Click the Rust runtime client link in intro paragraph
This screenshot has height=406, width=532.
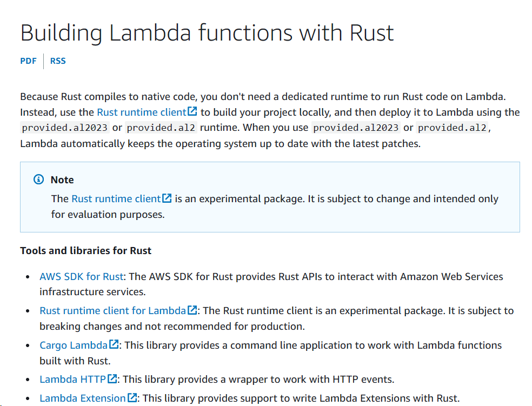click(142, 112)
